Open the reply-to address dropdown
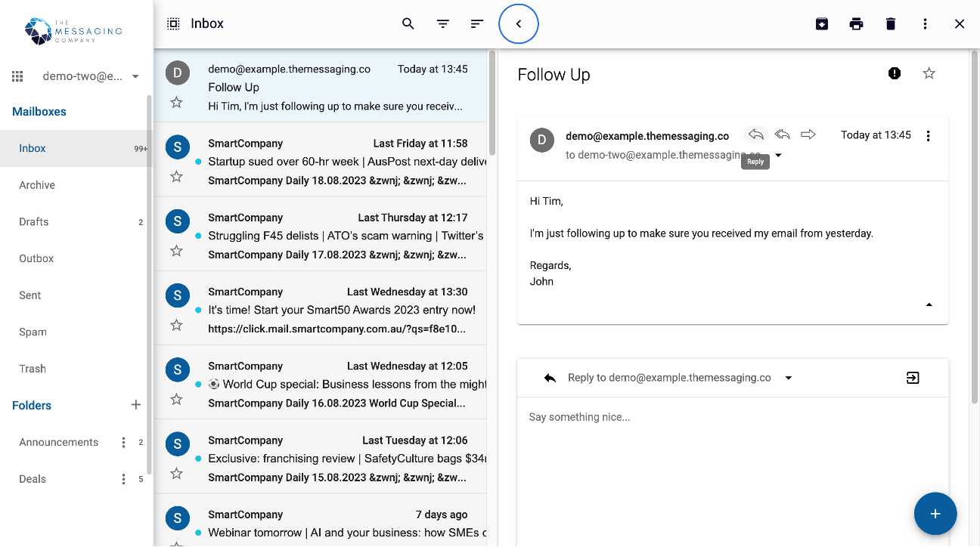 [x=788, y=377]
